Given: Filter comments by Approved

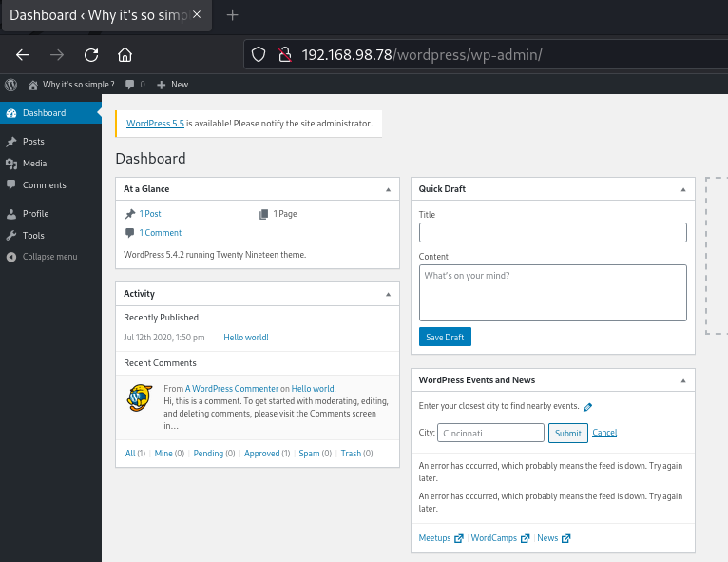Looking at the screenshot, I should click(262, 454).
